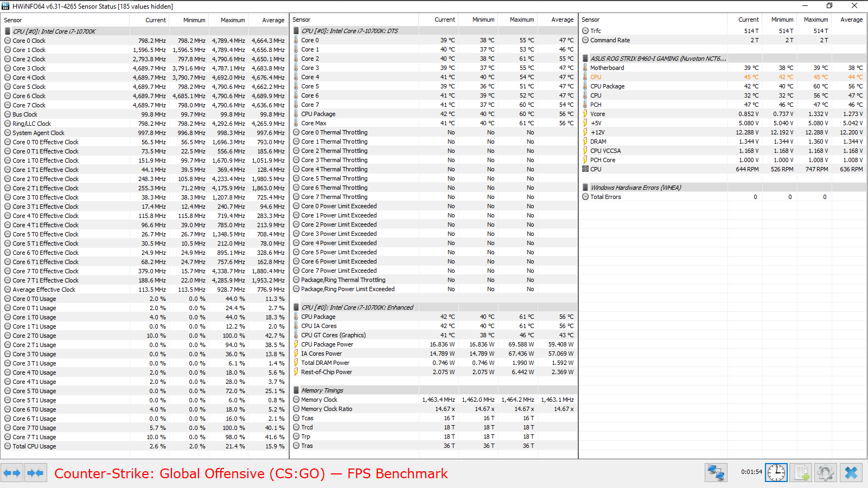Click the clock icon beside Core 0 Clock

8,41
